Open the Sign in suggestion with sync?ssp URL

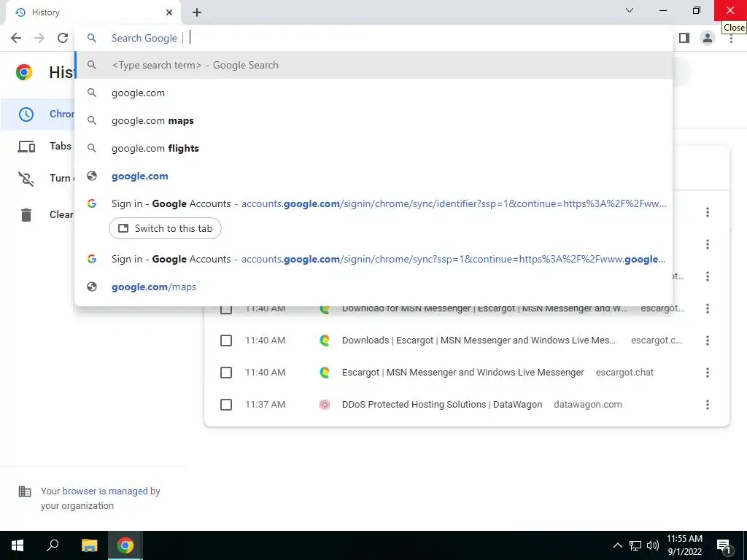373,259
